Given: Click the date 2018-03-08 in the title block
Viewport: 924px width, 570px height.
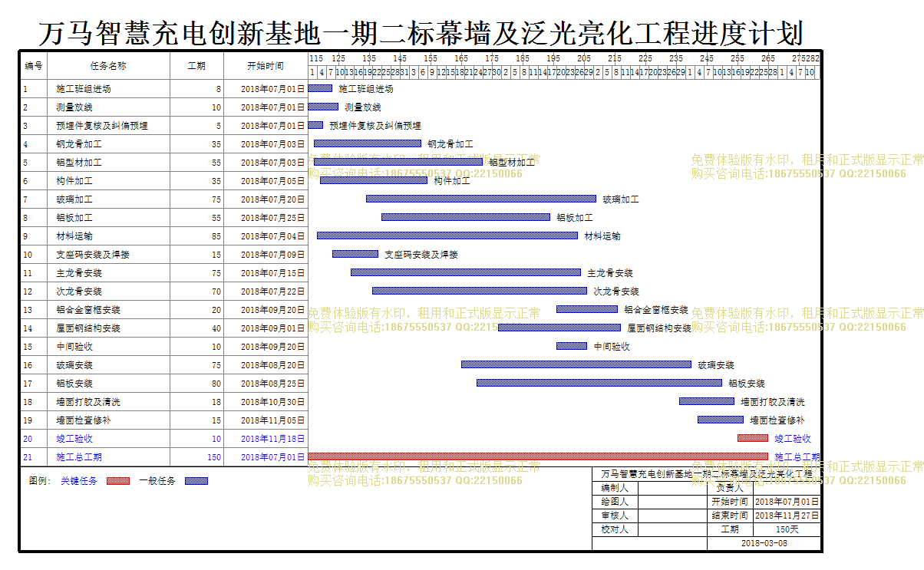Looking at the screenshot, I should pyautogui.click(x=764, y=543).
